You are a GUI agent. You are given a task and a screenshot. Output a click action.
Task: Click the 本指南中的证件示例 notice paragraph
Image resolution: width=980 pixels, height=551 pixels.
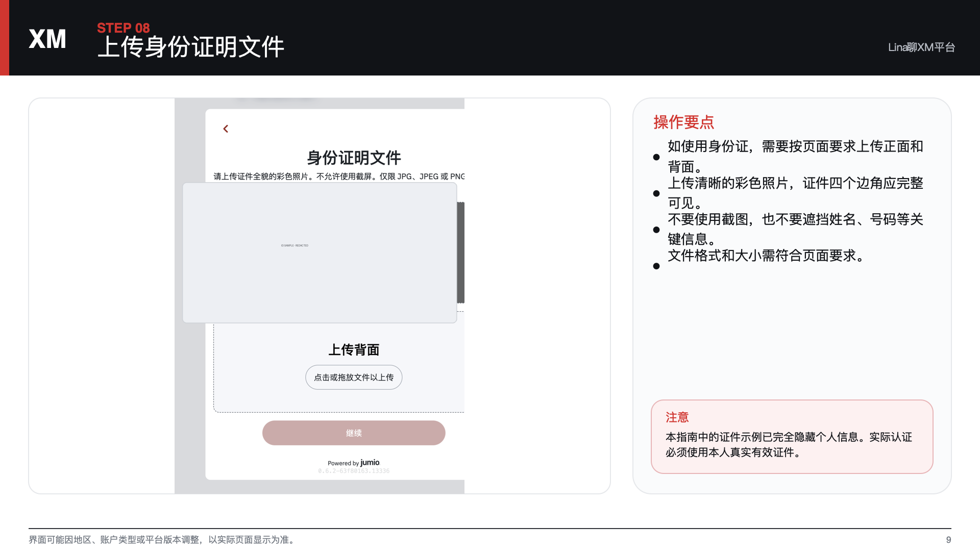[789, 445]
